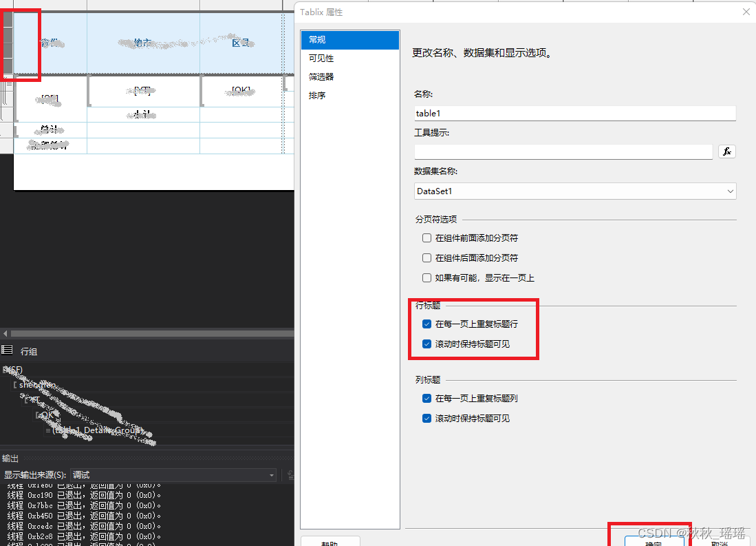Select the [OK] cell in the tablix
The height and width of the screenshot is (546, 756).
click(241, 90)
